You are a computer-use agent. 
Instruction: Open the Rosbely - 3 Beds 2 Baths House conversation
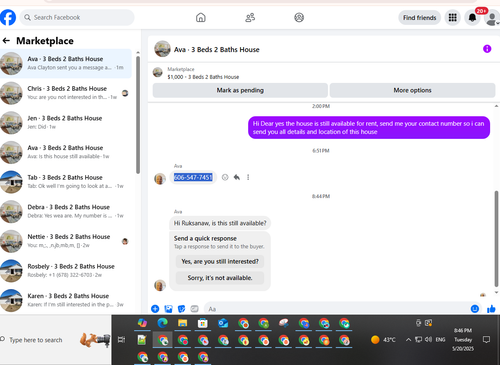click(66, 271)
